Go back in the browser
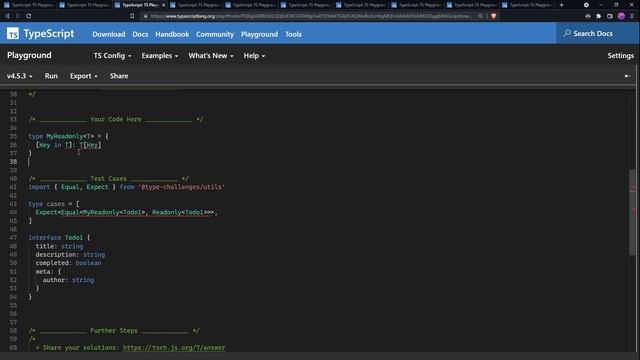 click(x=7, y=16)
